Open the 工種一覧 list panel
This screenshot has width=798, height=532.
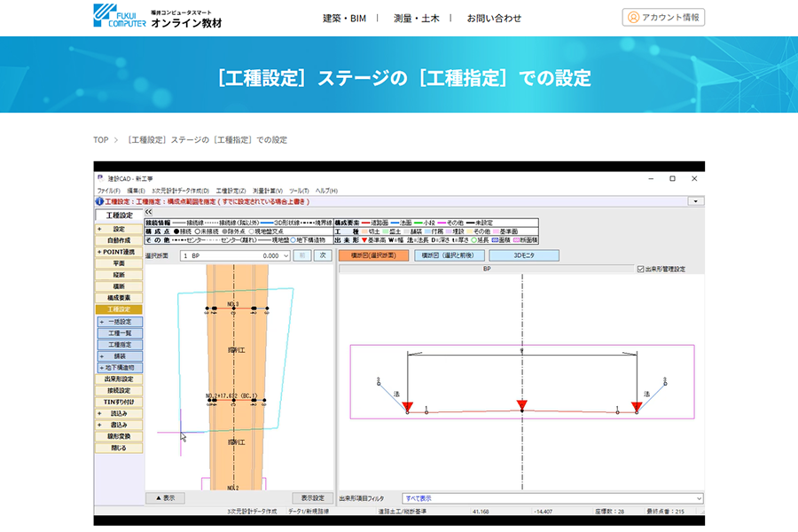[x=118, y=333]
